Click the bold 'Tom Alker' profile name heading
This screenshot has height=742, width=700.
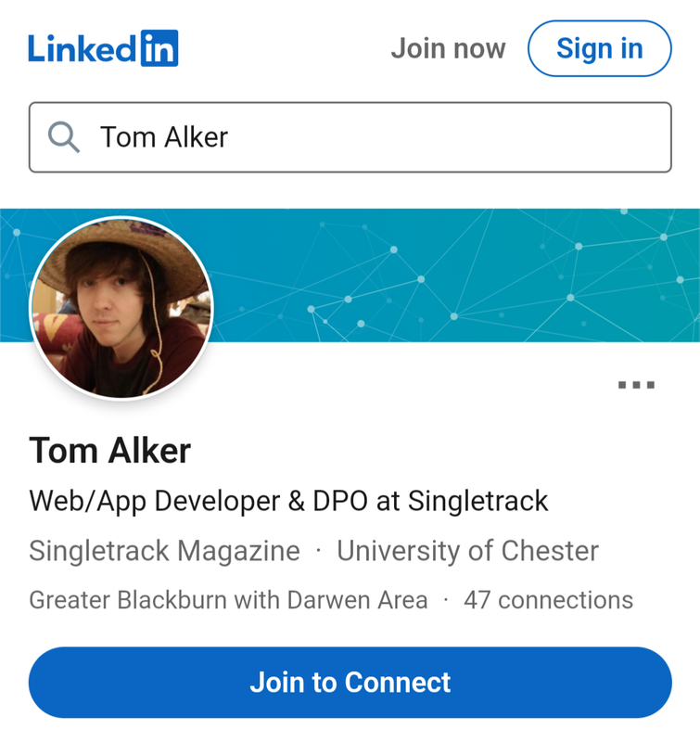(x=109, y=450)
